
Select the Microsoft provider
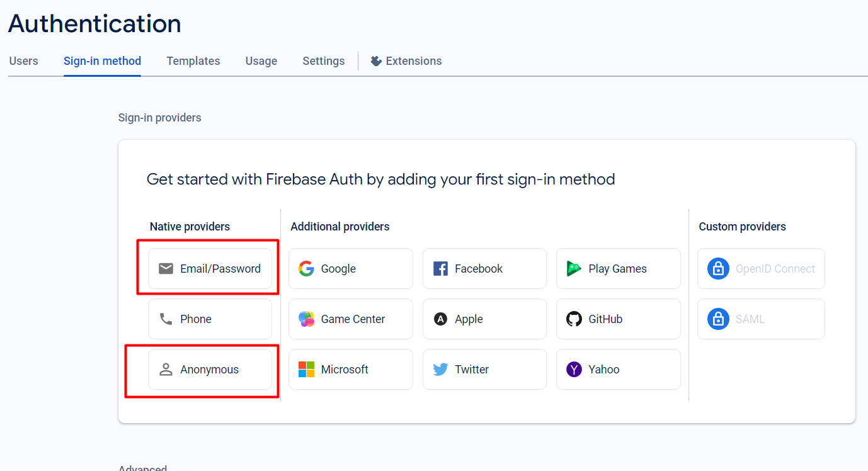[x=351, y=370]
